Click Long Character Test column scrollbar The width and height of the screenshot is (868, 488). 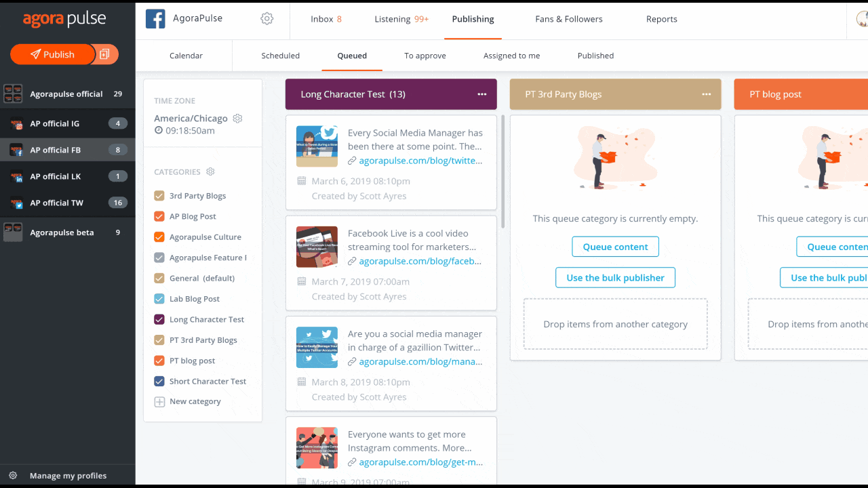click(502, 173)
